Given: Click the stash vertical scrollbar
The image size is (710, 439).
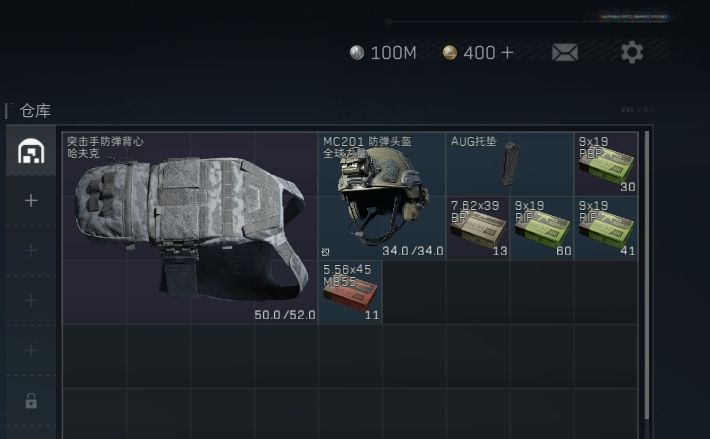Looking at the screenshot, I should click(x=647, y=275).
